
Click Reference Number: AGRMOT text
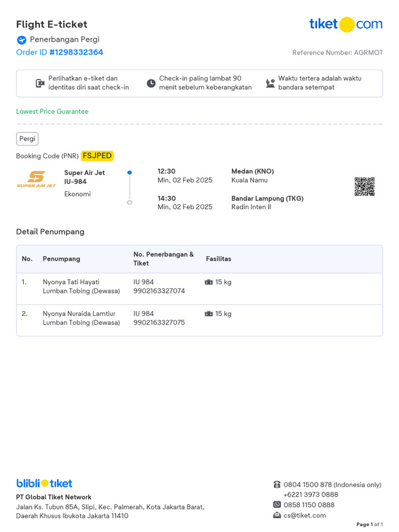(x=338, y=52)
